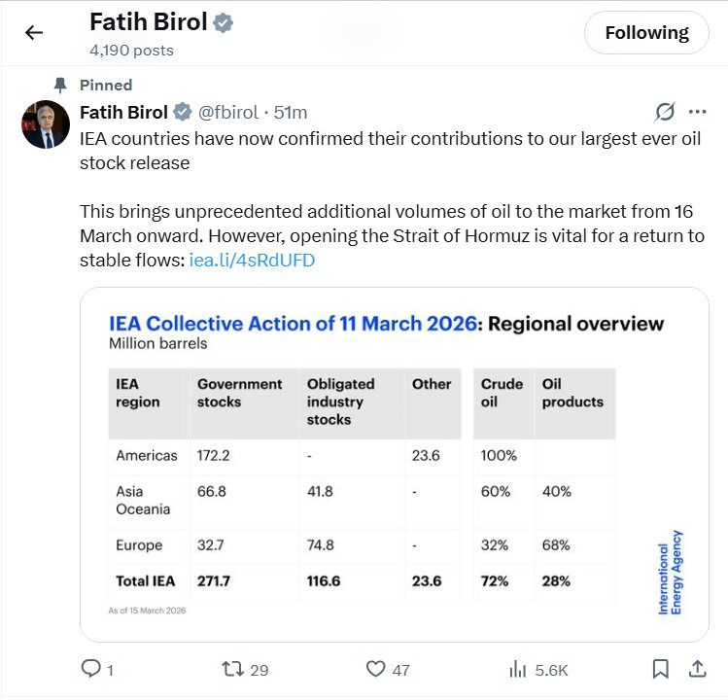This screenshot has width=728, height=700.
Task: Open the @fbirol handle link
Action: [229, 112]
